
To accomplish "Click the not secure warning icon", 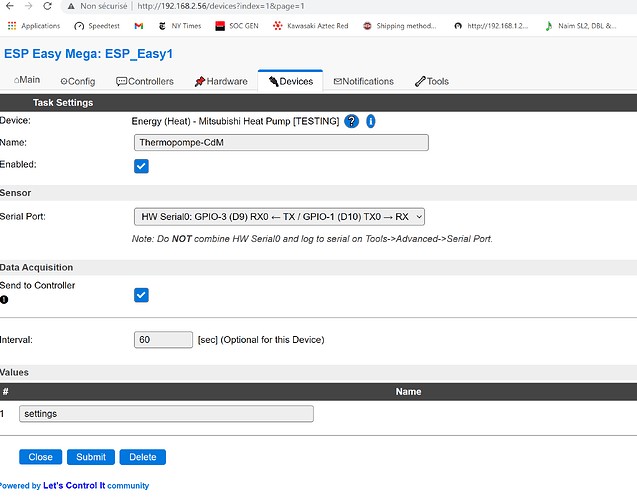I will (x=71, y=6).
